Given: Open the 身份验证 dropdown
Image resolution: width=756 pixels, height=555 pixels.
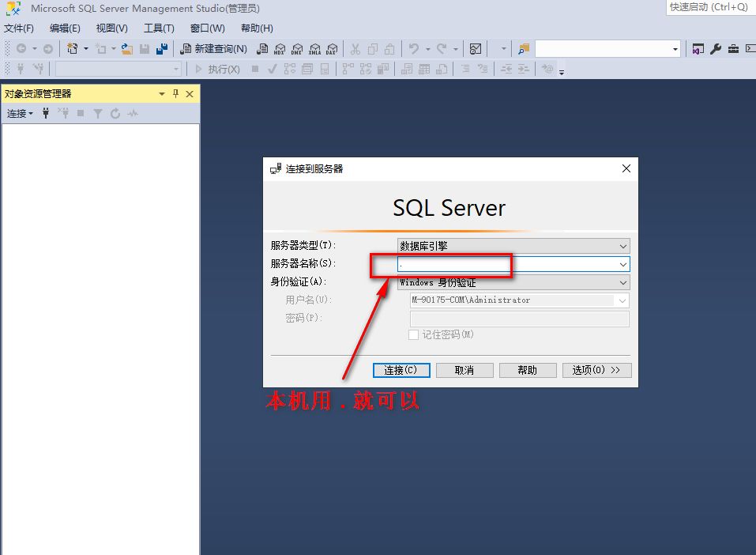Looking at the screenshot, I should tap(513, 282).
